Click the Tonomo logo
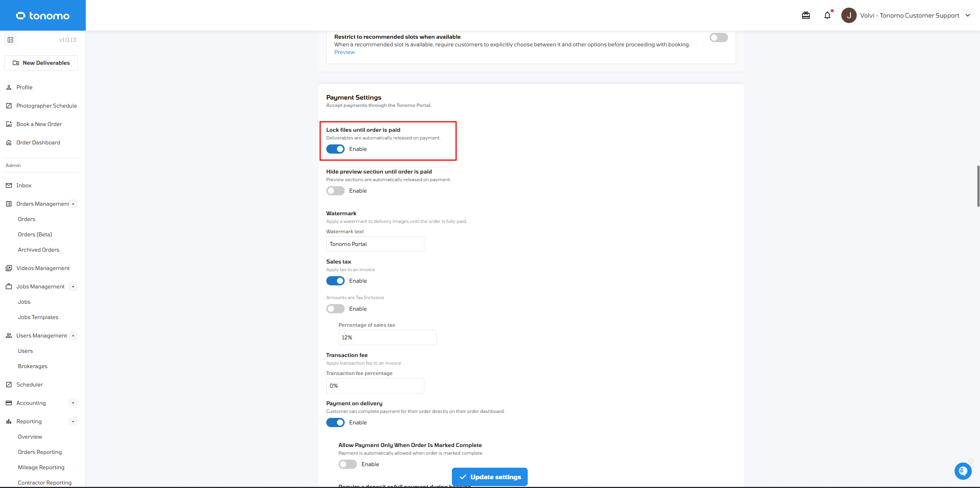The image size is (980, 488). click(x=43, y=16)
